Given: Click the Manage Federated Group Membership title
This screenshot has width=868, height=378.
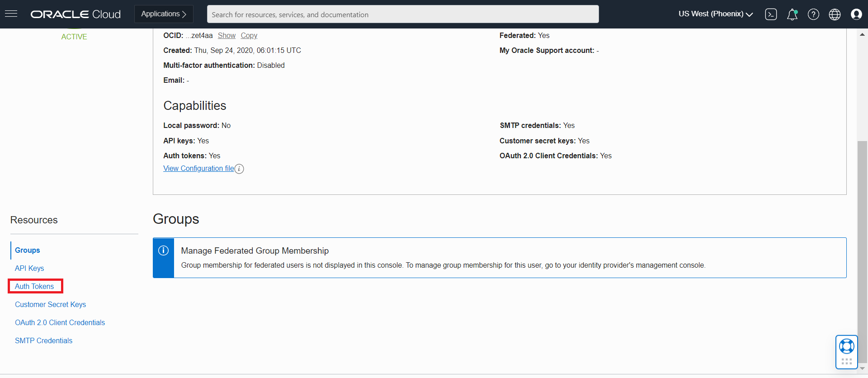Looking at the screenshot, I should tap(255, 250).
